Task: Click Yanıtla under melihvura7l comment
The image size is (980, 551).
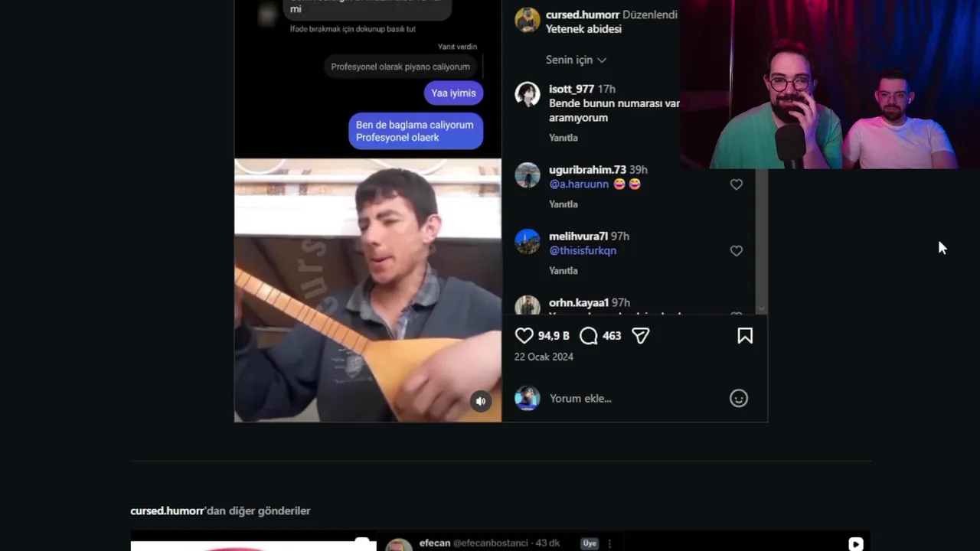Action: pyautogui.click(x=563, y=271)
